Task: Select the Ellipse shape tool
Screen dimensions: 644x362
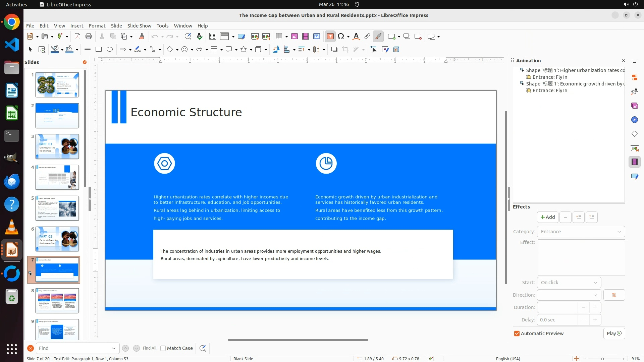Action: click(110, 50)
